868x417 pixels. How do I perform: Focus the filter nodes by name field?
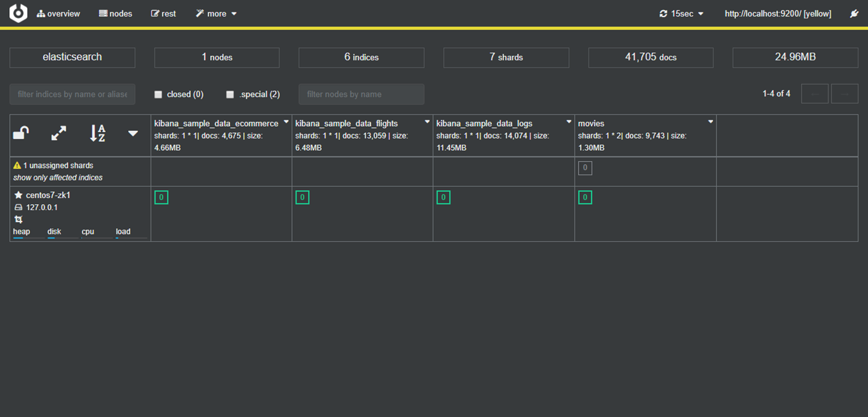tap(361, 94)
